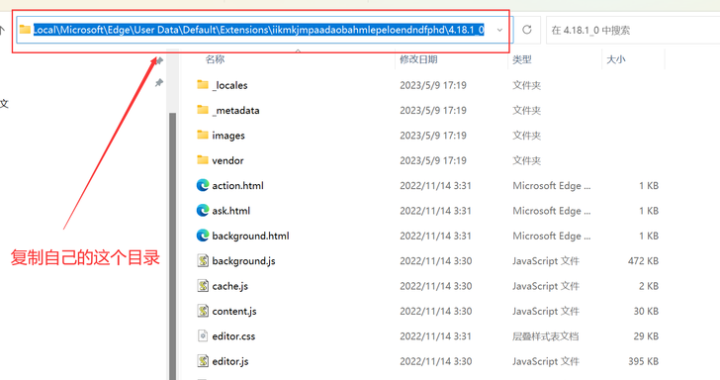This screenshot has width=720, height=380.
Task: Click the stylesheet icon of editor.css
Action: pyautogui.click(x=202, y=336)
